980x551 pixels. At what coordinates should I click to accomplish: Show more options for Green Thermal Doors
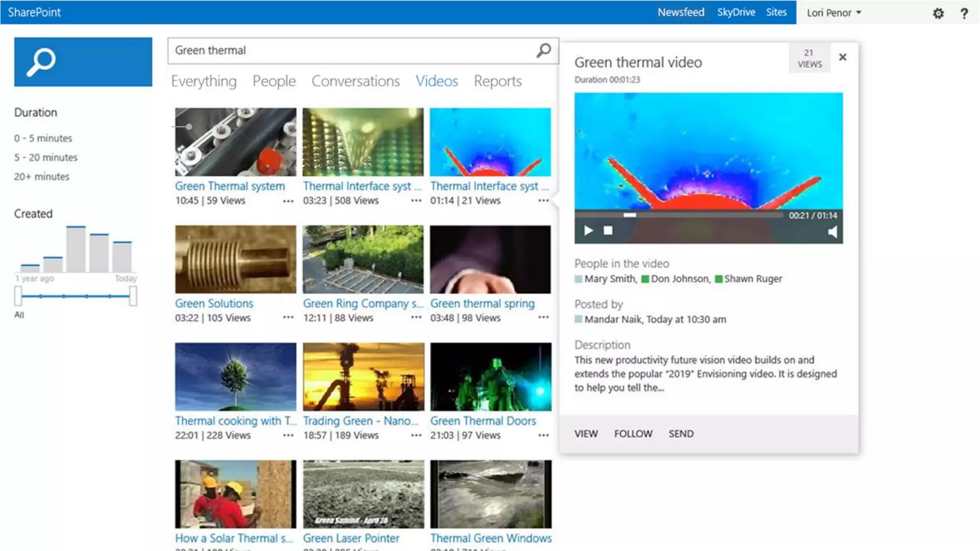(x=543, y=435)
